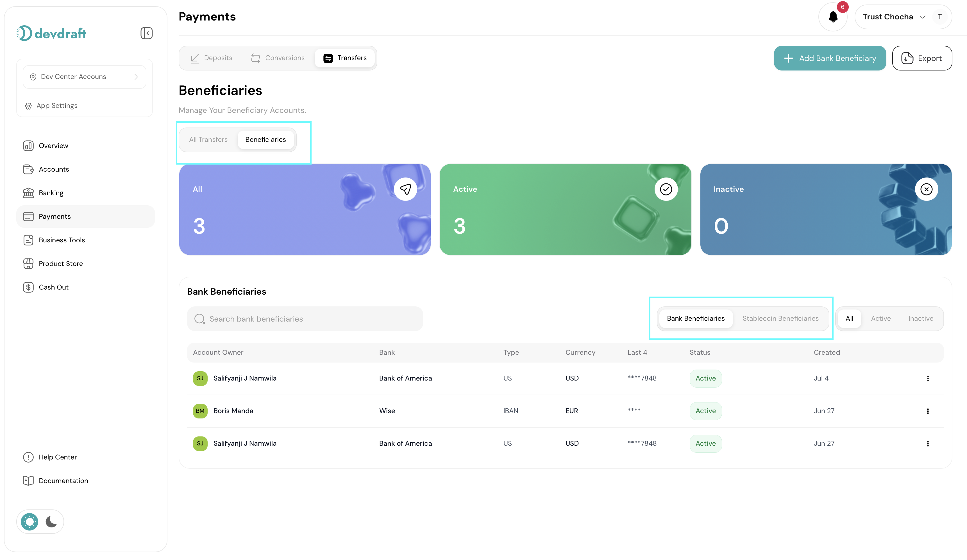The image size is (967, 560).
Task: Open the Banking section icon
Action: tap(28, 193)
